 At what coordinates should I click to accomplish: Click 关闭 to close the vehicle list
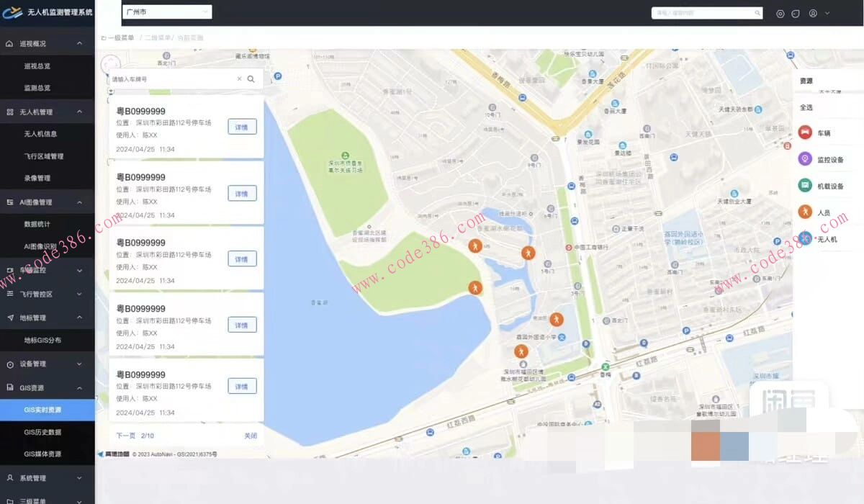[251, 436]
